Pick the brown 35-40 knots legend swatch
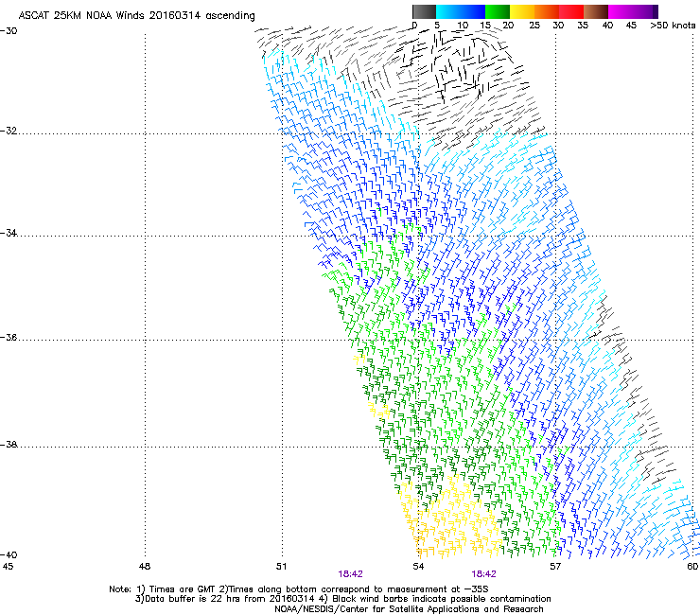The width and height of the screenshot is (700, 615). click(596, 11)
